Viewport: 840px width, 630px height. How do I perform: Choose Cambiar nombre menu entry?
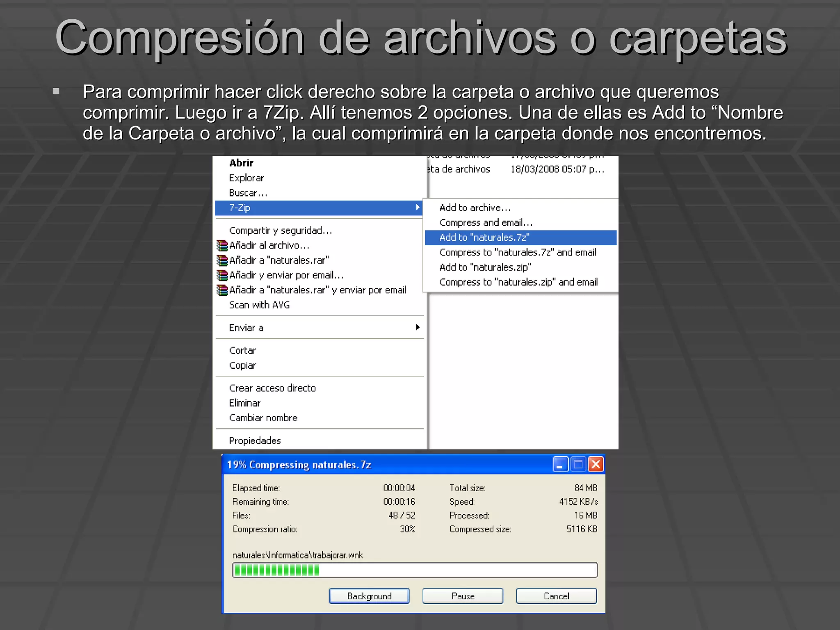click(263, 418)
